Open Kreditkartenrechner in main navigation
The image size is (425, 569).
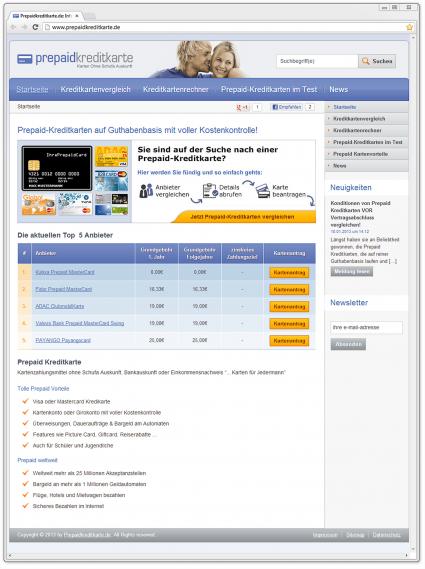176,89
